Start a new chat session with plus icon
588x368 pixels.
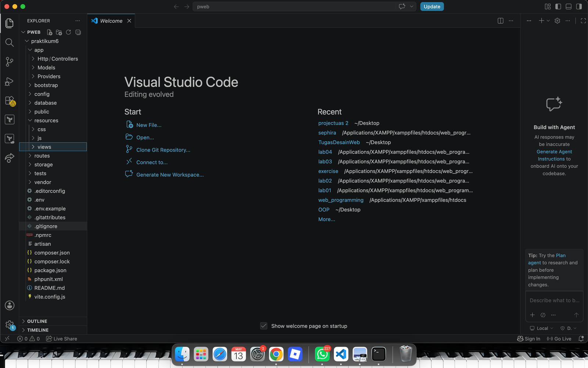541,21
